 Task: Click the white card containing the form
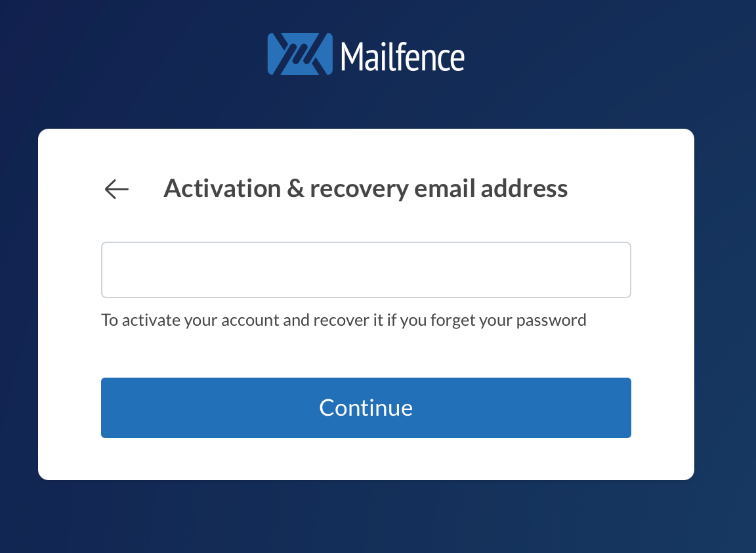[366, 460]
